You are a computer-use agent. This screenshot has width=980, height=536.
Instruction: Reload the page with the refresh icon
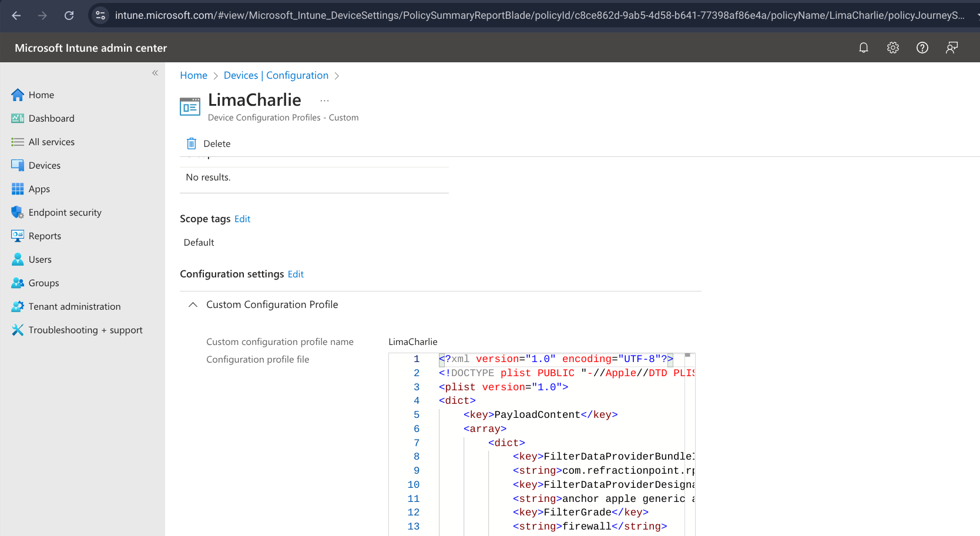point(69,16)
